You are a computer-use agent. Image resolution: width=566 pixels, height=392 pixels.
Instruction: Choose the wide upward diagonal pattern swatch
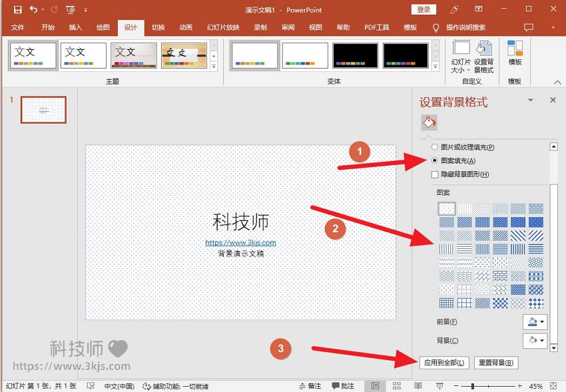pyautogui.click(x=535, y=236)
